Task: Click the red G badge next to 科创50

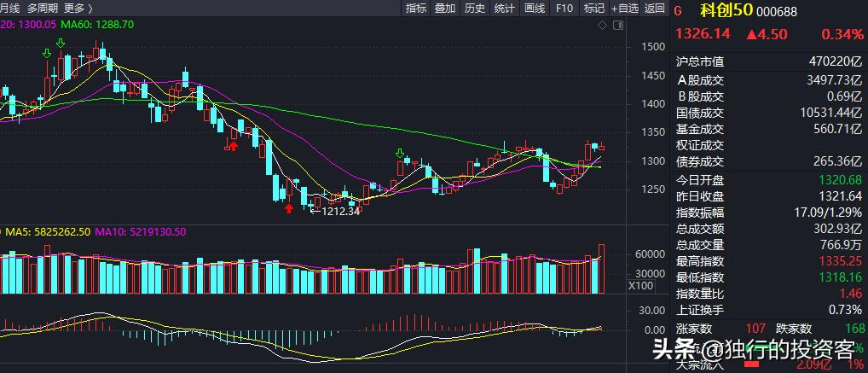Action: [x=679, y=10]
